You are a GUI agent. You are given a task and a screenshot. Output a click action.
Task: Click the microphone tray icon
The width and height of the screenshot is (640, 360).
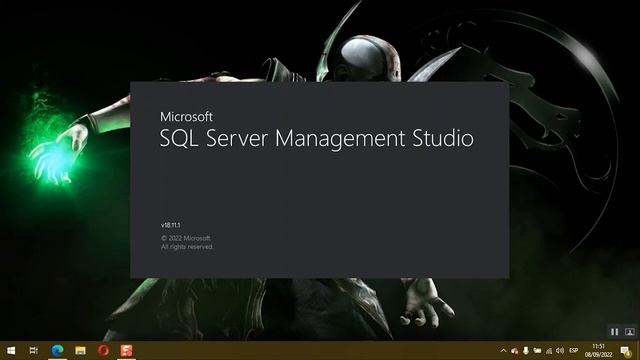point(526,351)
